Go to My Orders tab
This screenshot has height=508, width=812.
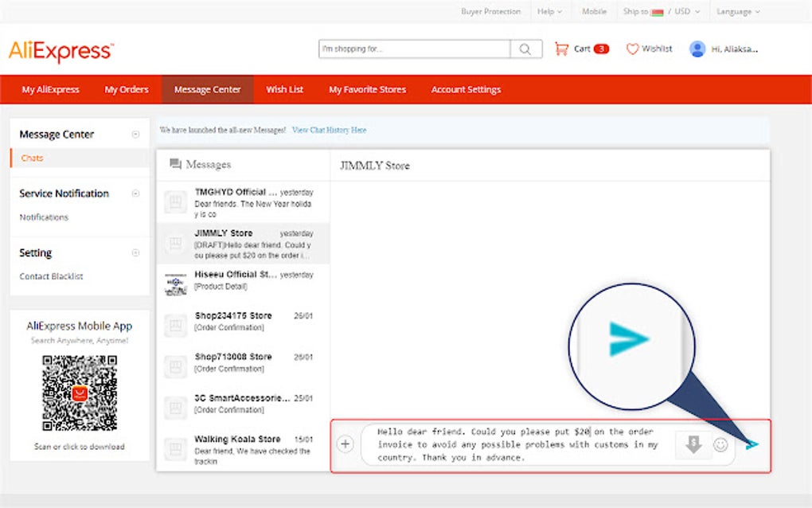[127, 90]
